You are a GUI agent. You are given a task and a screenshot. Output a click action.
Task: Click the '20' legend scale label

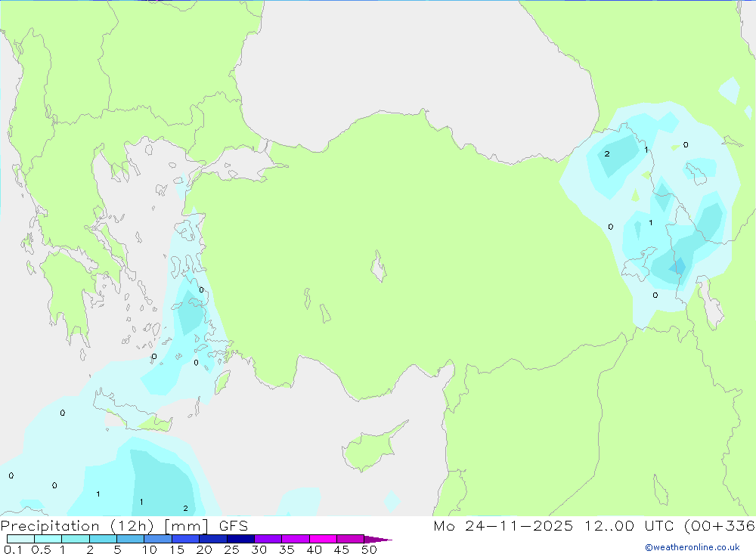[204, 549]
